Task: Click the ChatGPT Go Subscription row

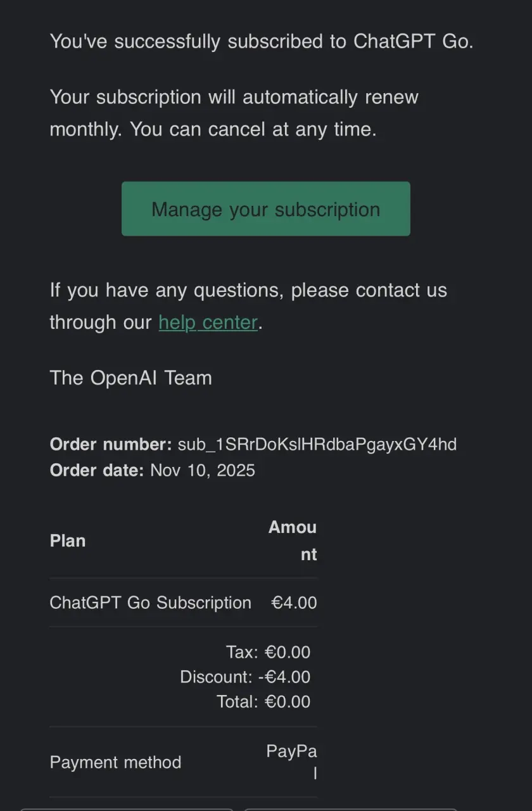Action: pyautogui.click(x=183, y=603)
